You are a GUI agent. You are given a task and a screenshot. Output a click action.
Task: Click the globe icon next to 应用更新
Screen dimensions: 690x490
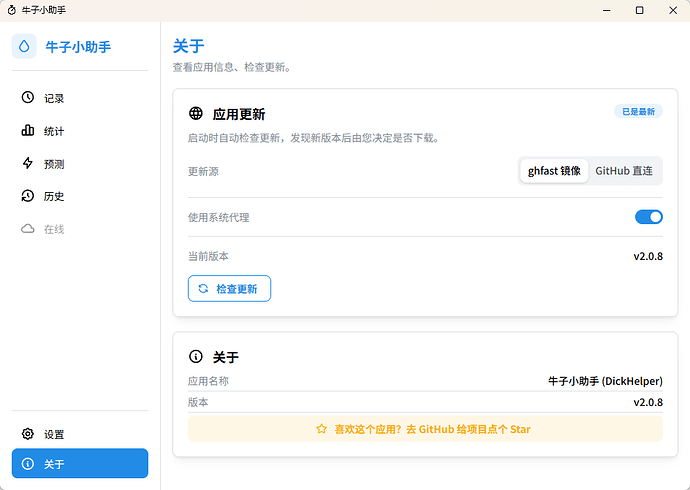(x=196, y=113)
